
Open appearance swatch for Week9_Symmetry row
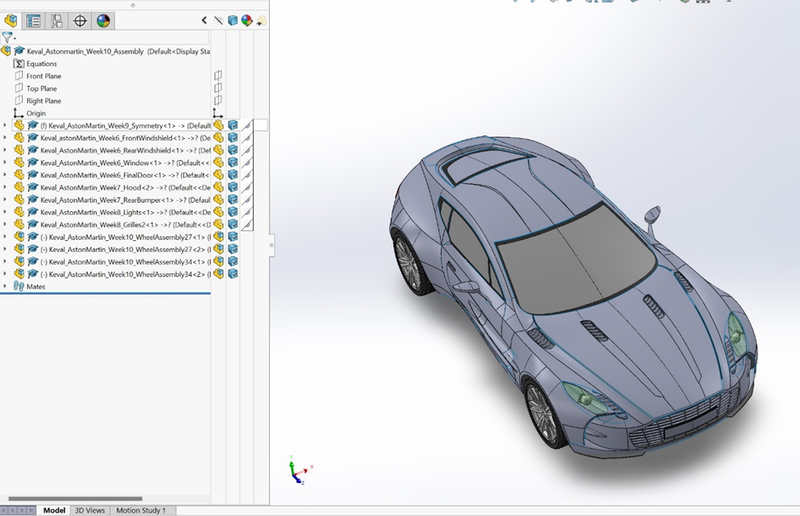[x=247, y=125]
